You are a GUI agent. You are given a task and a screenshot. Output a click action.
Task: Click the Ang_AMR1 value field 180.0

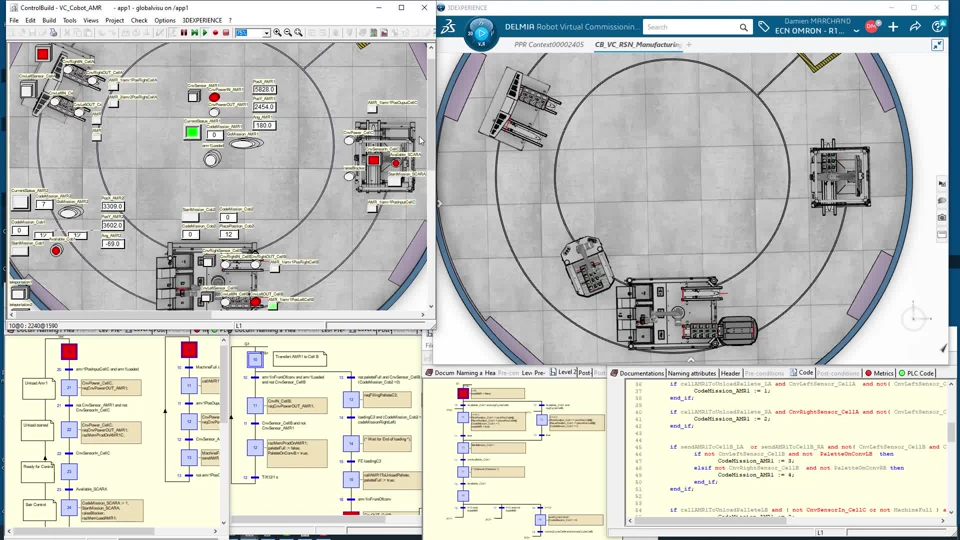click(264, 125)
